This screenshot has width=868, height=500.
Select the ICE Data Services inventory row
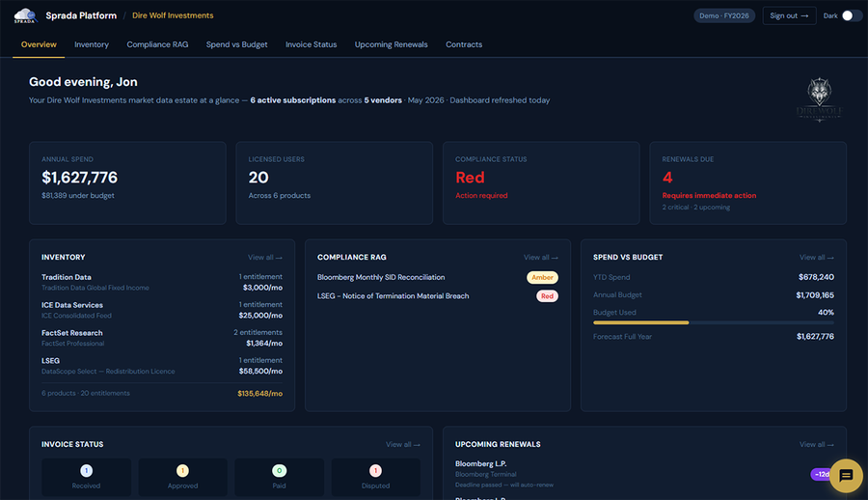coord(162,310)
